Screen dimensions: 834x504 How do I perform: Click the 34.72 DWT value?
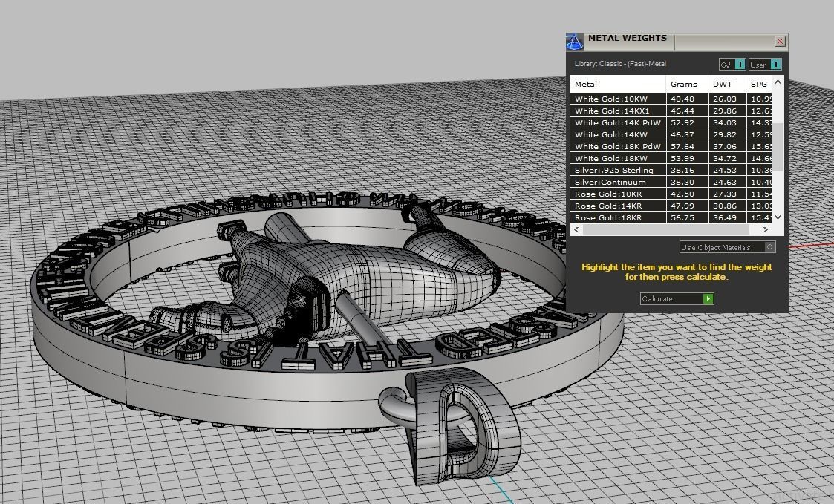[724, 158]
